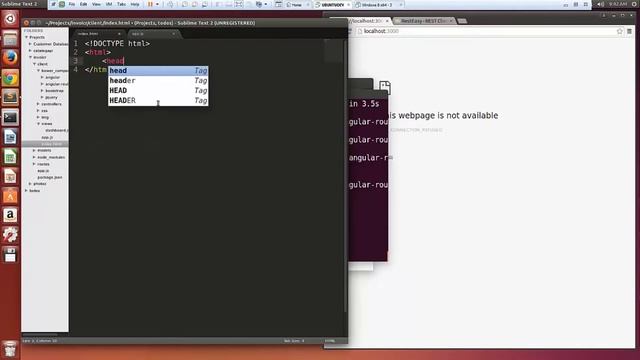640x360 pixels.
Task: Open LibreOffice Impress from the launcher
Action: coord(10,176)
